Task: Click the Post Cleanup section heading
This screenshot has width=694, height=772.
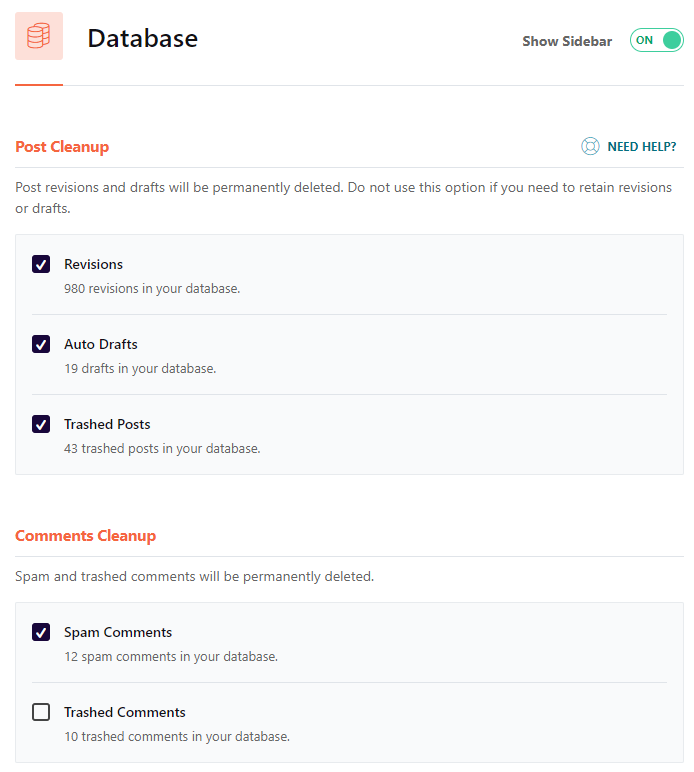Action: point(62,147)
